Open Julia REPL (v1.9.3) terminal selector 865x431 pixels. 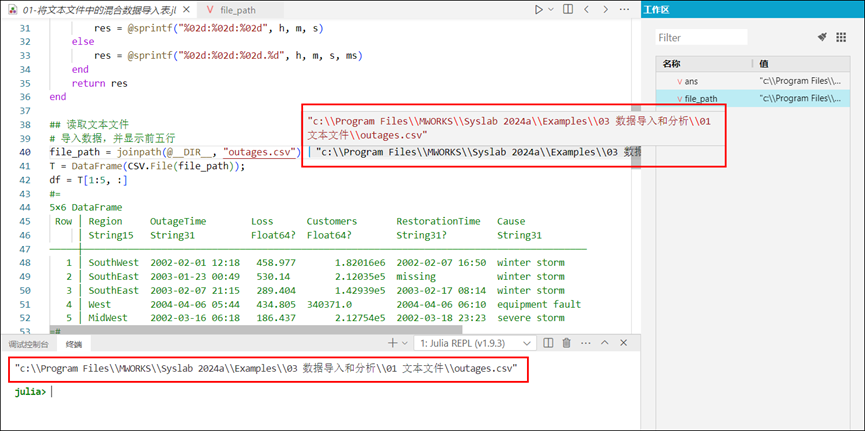[x=474, y=343]
